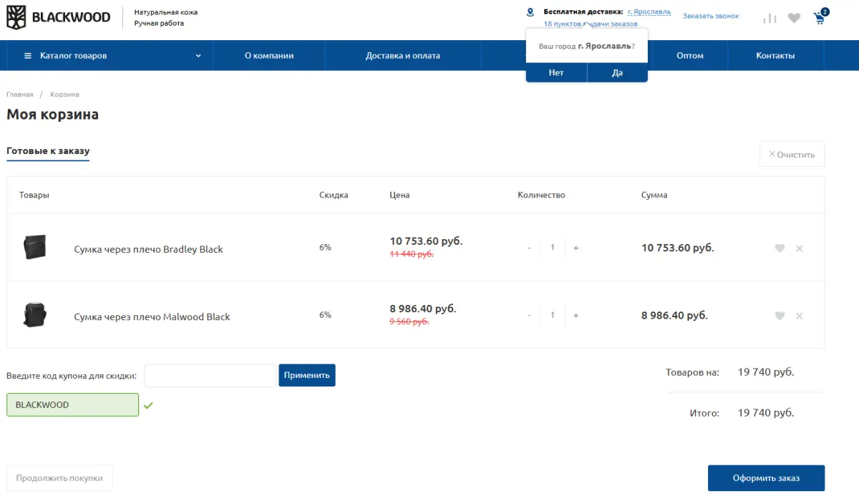Click the Bradley row sum 10 753.60 руб.
859x504 pixels.
click(677, 248)
